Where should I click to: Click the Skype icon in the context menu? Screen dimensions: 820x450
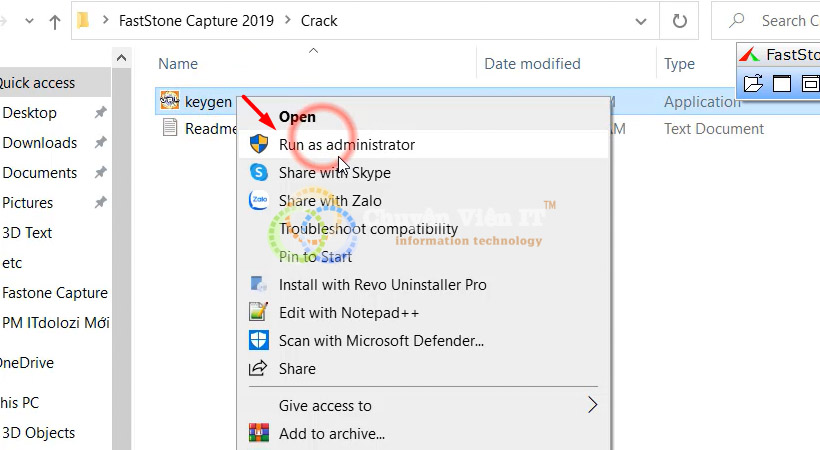pyautogui.click(x=259, y=172)
